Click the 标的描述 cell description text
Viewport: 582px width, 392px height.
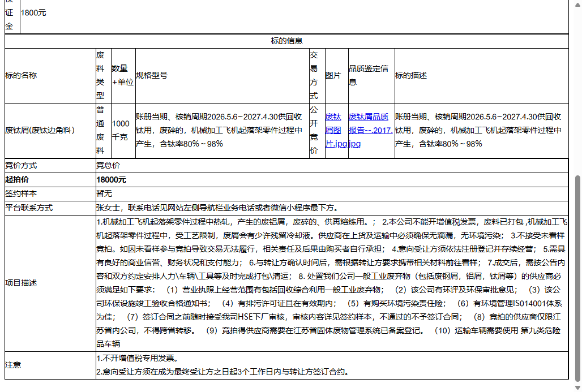tap(478, 130)
